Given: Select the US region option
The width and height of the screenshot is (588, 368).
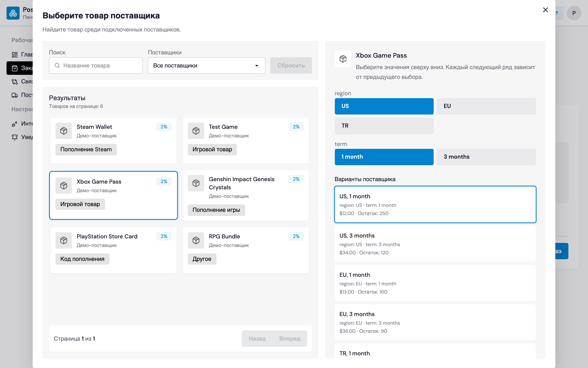Looking at the screenshot, I should pyautogui.click(x=384, y=106).
